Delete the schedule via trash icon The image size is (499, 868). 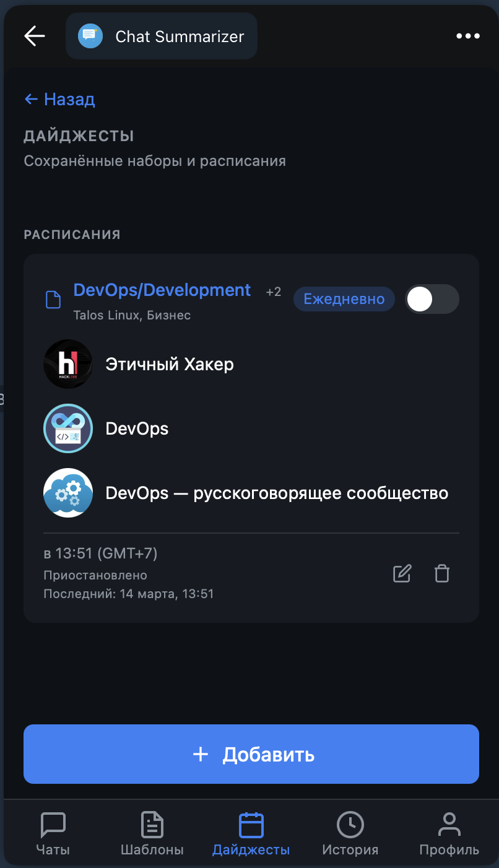pyautogui.click(x=441, y=573)
